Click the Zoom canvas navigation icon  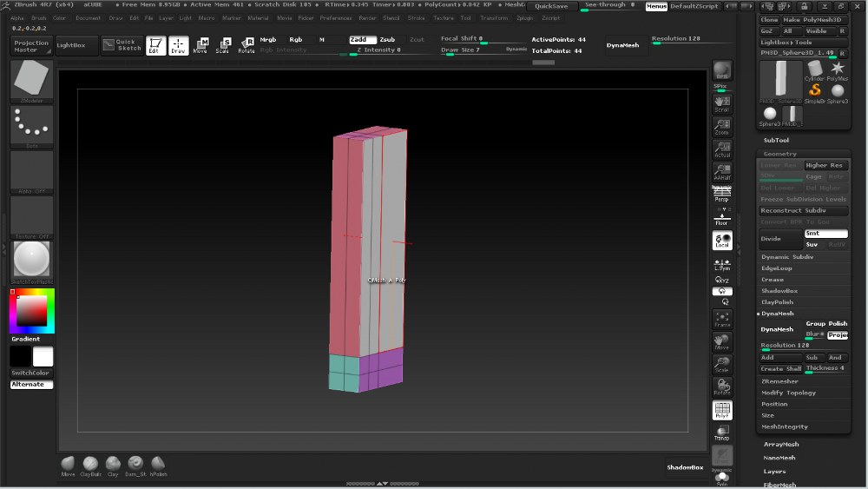point(722,127)
